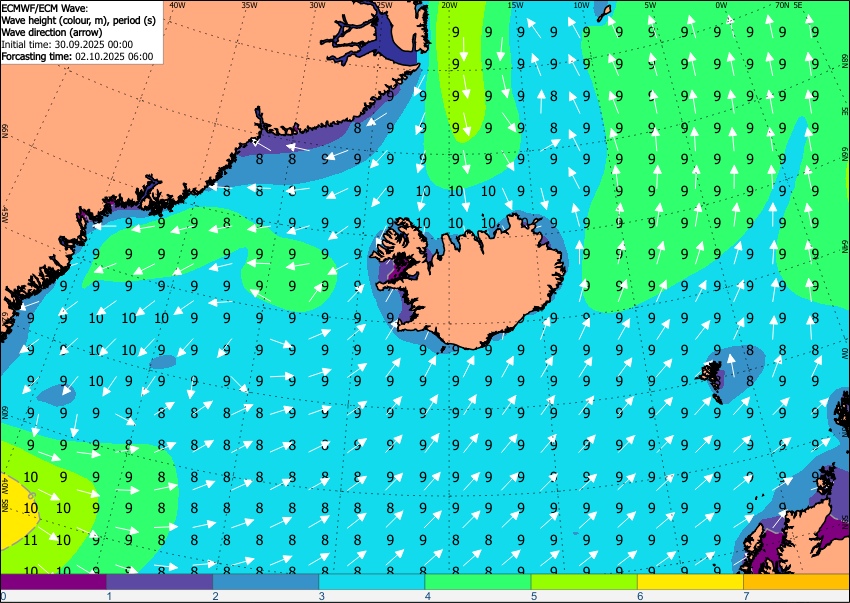The height and width of the screenshot is (603, 850).
Task: Click the wave period value 11
Action: tap(30, 540)
